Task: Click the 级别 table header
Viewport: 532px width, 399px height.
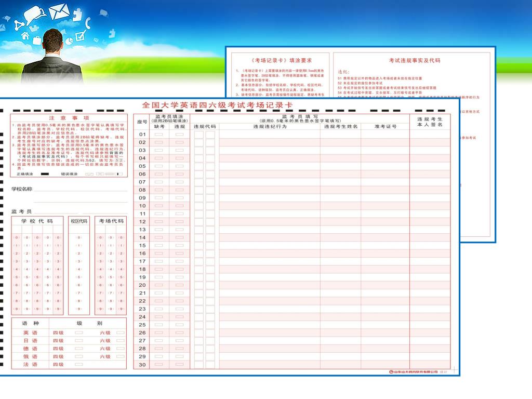Action: (89, 323)
